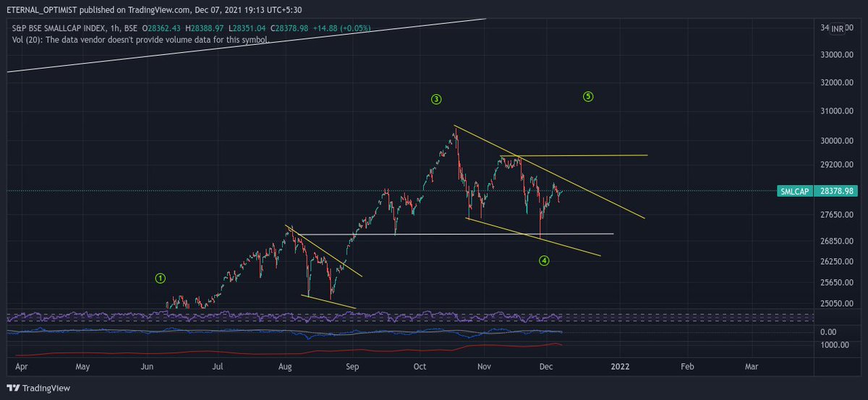
Task: Select the green wave 4 marker
Action: point(544,260)
